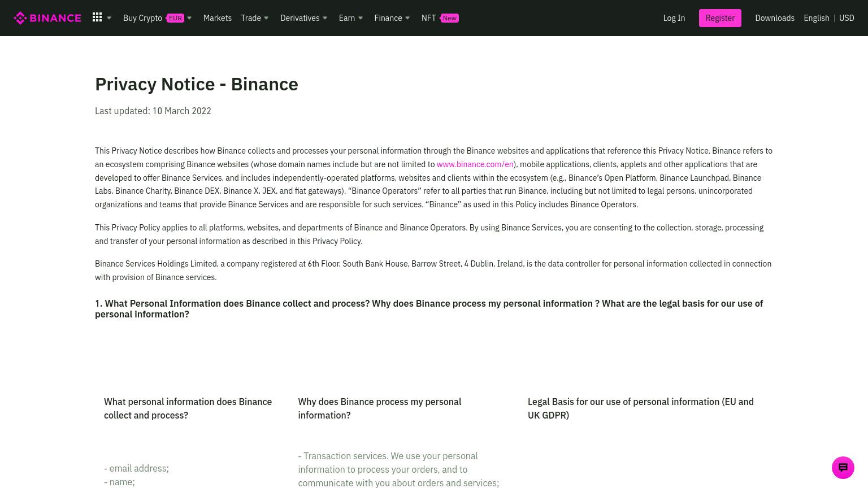Change language from English

click(x=817, y=18)
